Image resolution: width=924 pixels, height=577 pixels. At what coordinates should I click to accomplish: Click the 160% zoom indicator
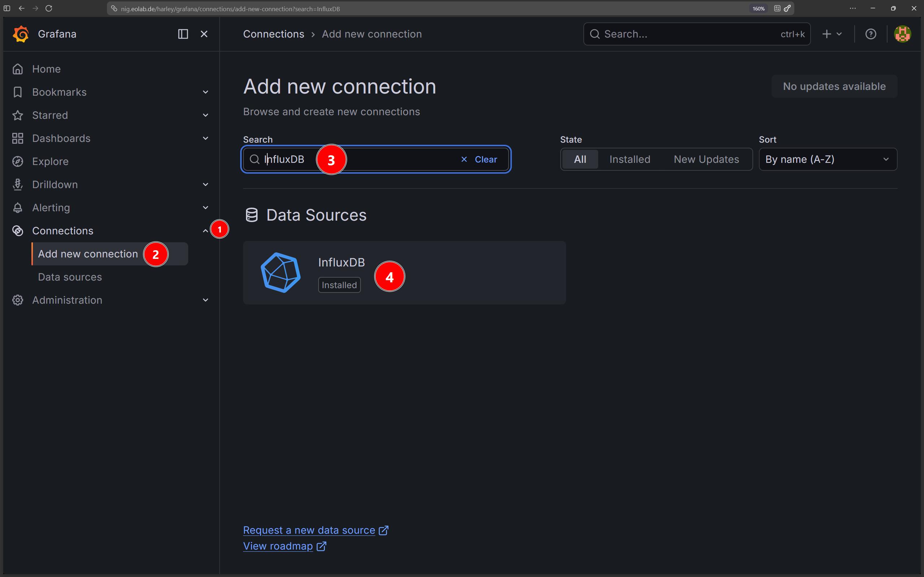[758, 8]
